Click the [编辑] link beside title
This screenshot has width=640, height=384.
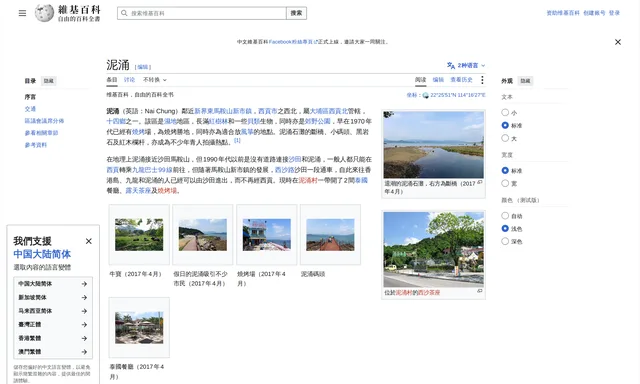click(x=143, y=67)
